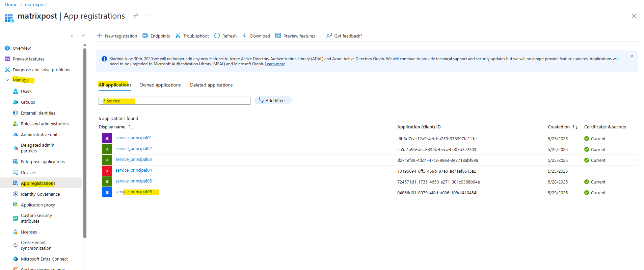The height and width of the screenshot is (270, 644).
Task: Download the application list
Action: tap(256, 36)
